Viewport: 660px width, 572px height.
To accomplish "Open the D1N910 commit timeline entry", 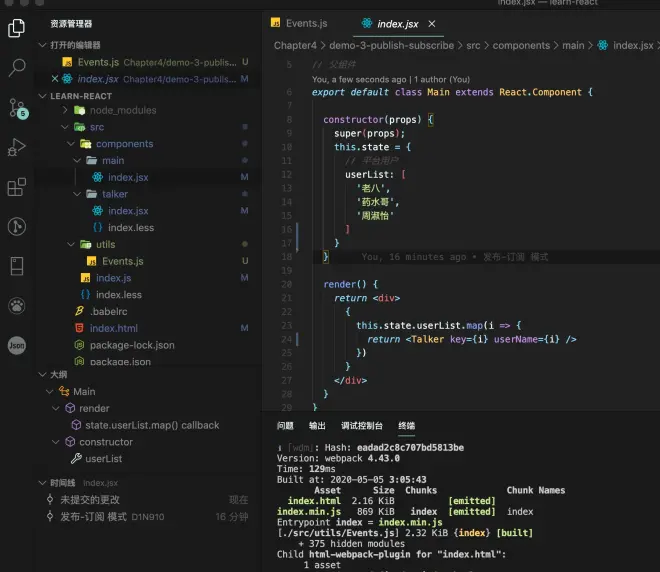I will point(147,516).
